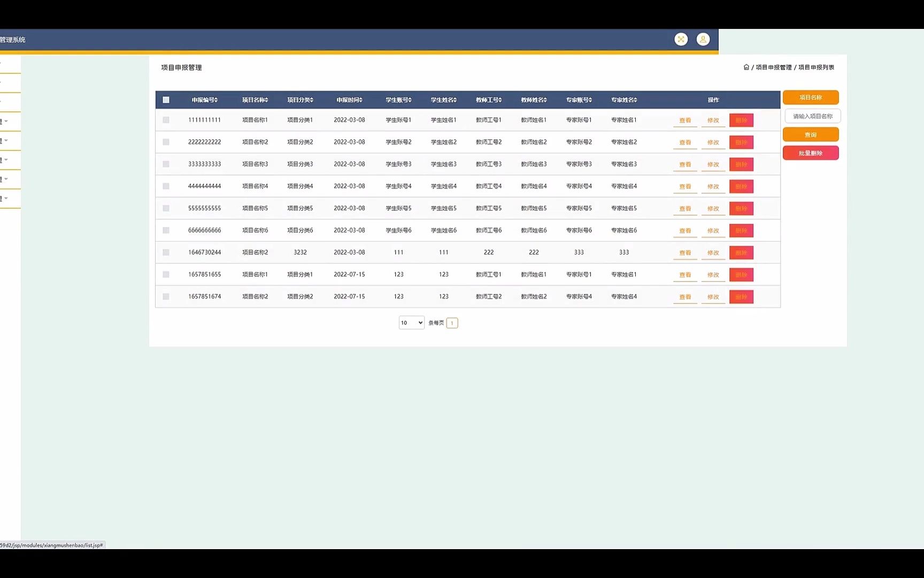Screen dimensions: 924x578
Task: Click the orange 项目名称 label button
Action: tap(811, 97)
